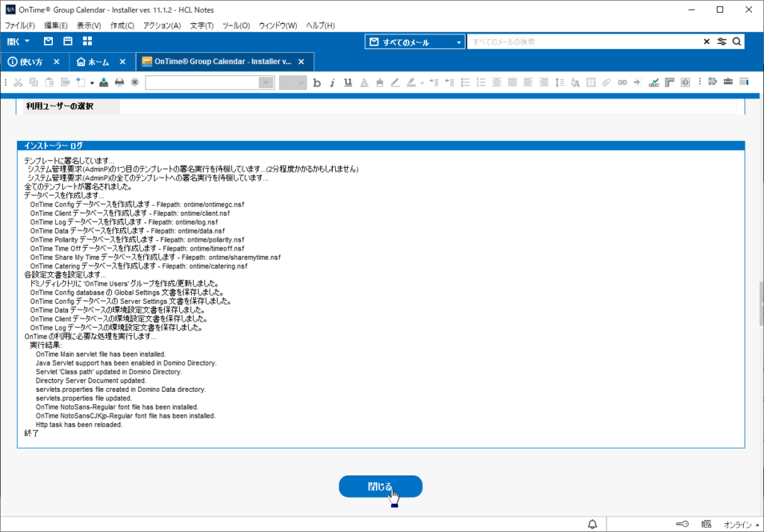Toggle the sidebar panel icon
This screenshot has height=532, width=764.
744,81
